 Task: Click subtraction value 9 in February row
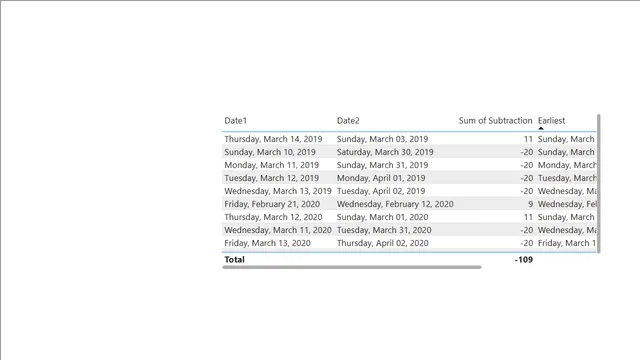530,204
